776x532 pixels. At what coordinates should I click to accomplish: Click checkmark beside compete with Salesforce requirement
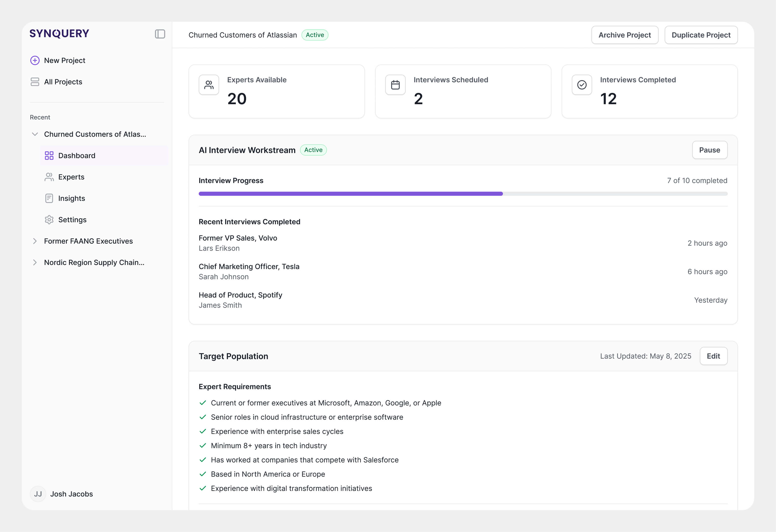click(203, 460)
